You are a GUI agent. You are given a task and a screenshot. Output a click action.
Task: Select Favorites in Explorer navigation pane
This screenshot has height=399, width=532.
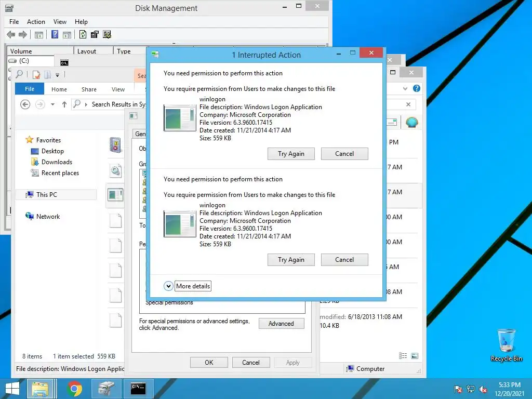point(44,140)
